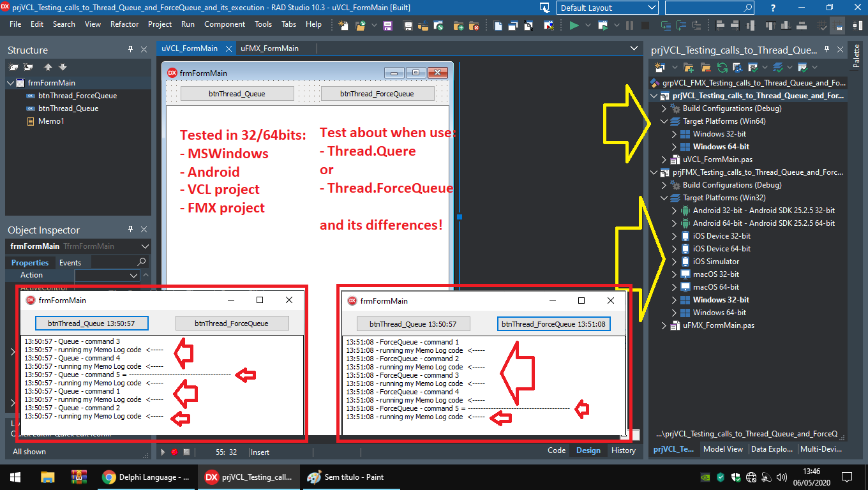The width and height of the screenshot is (868, 490).
Task: Open File Explorer from taskbar
Action: click(x=47, y=477)
